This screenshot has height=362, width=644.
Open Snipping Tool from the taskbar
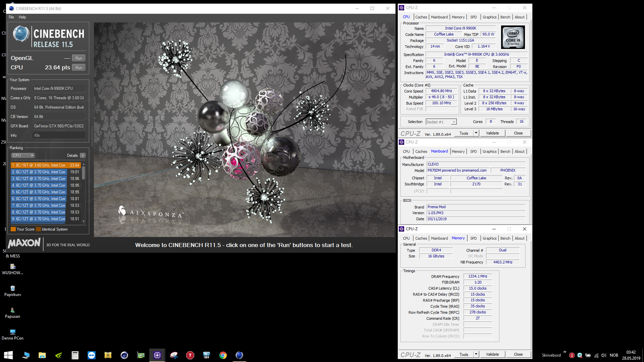(174, 355)
